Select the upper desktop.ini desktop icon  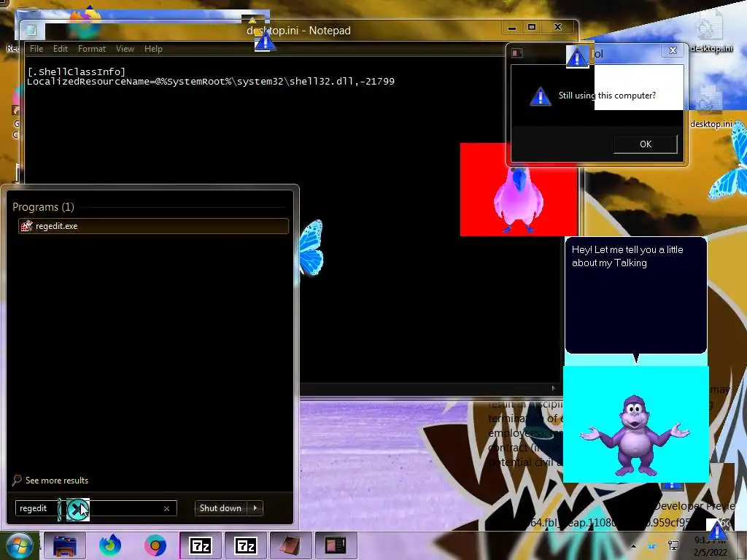(711, 31)
